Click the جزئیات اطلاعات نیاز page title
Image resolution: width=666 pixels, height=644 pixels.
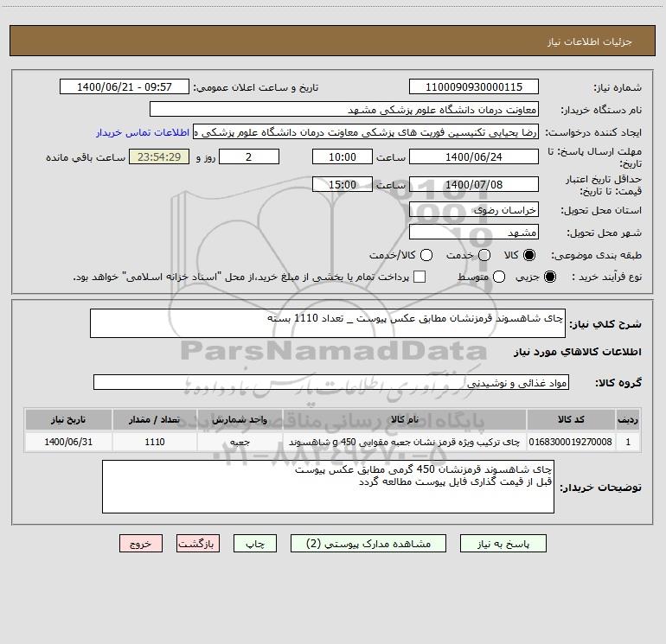(590, 41)
